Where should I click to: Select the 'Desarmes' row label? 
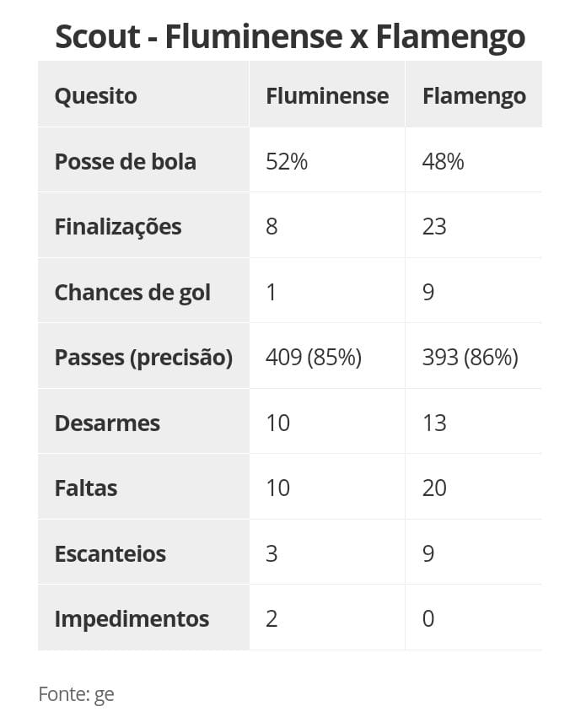point(107,423)
